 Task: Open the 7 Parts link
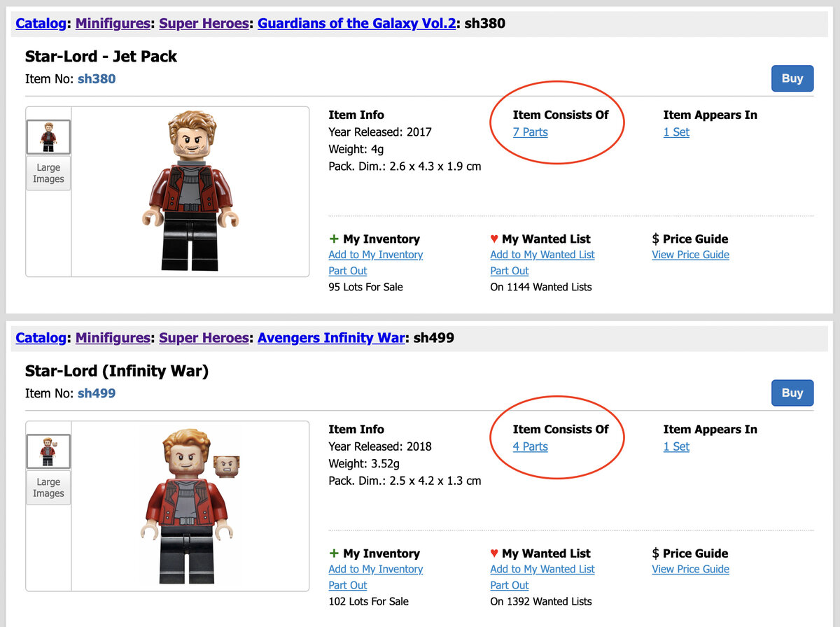[x=530, y=132]
